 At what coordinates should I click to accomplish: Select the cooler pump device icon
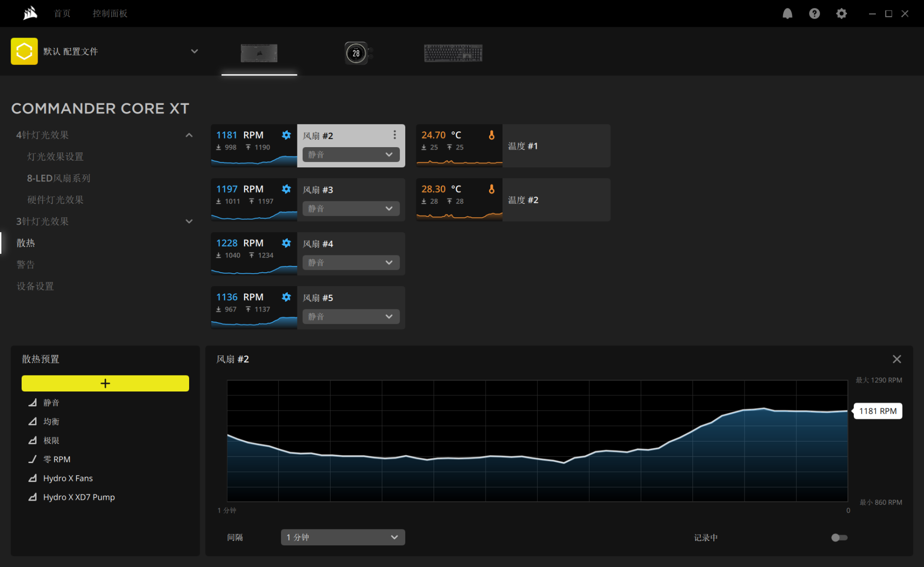tap(357, 53)
